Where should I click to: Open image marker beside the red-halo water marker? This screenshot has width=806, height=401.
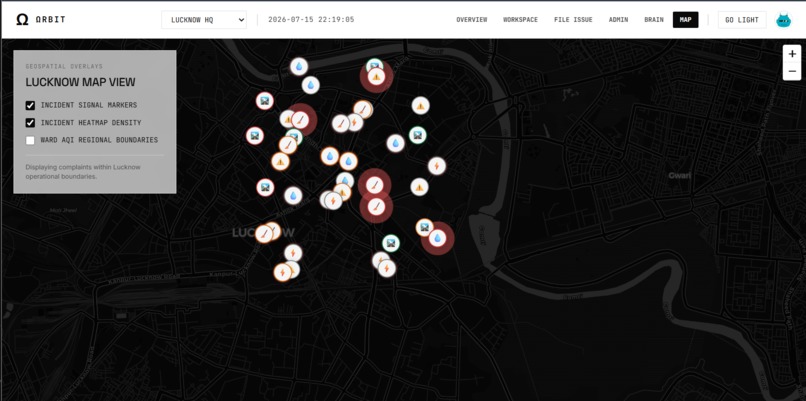424,227
